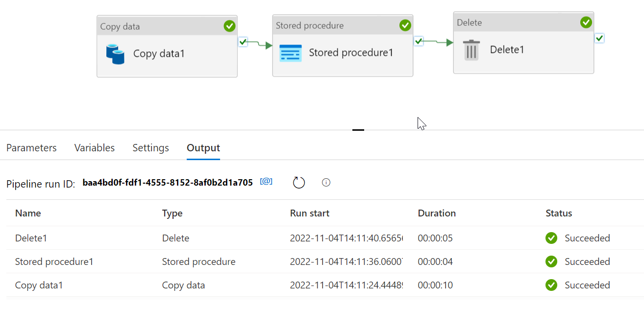
Task: Copy run ID using the [@] icon
Action: coord(266,182)
